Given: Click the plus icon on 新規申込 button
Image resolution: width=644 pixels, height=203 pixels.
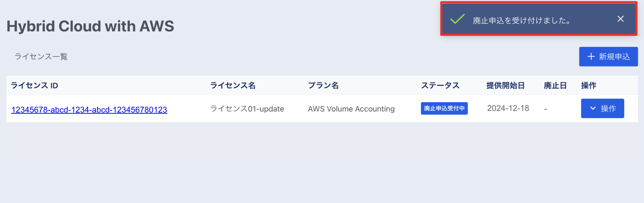Looking at the screenshot, I should pos(591,57).
